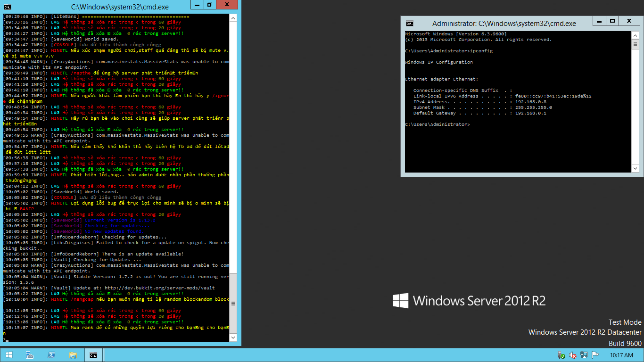Screen dimensions: 644x362
Task: Click the Link-local IPv6 Address line
Action: (x=503, y=96)
